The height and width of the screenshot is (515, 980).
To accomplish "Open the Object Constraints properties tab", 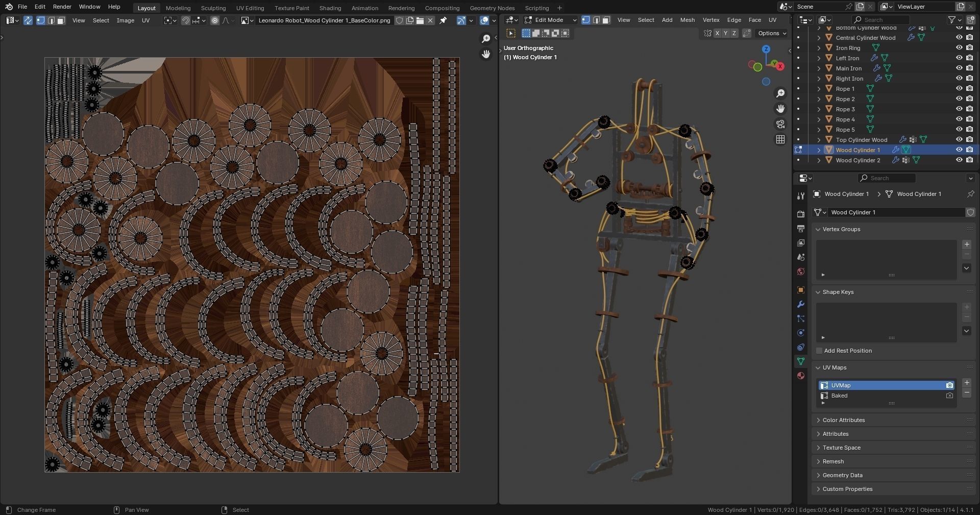I will 801,347.
